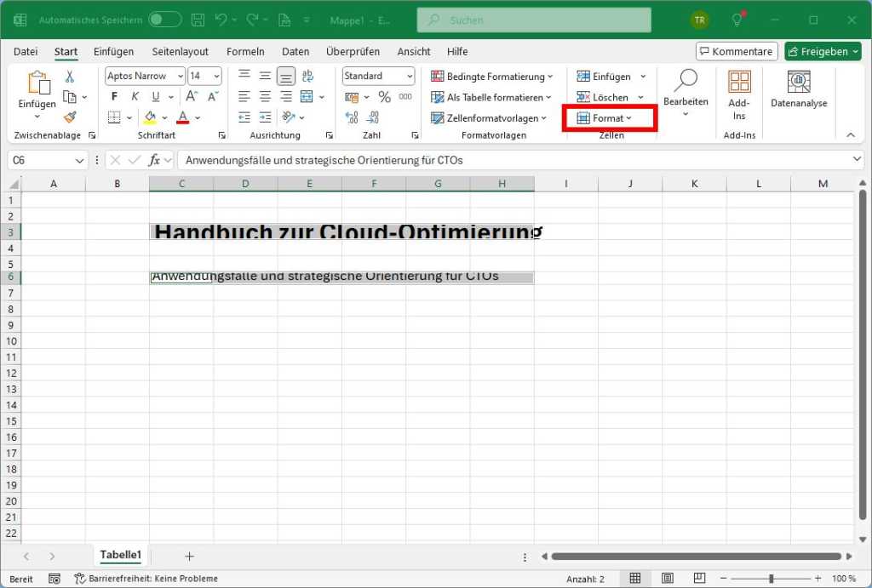
Task: Click the zoom slider handle
Action: point(771,579)
